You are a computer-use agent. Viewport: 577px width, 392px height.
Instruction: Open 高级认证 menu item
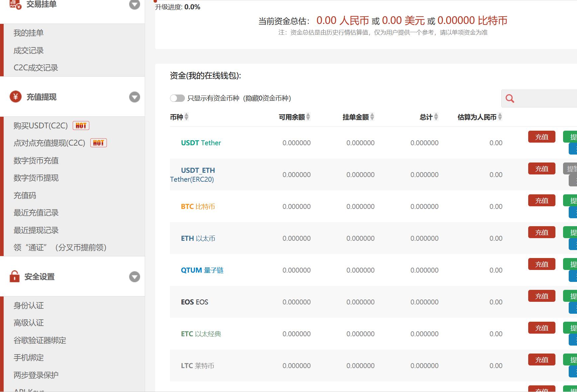click(29, 323)
